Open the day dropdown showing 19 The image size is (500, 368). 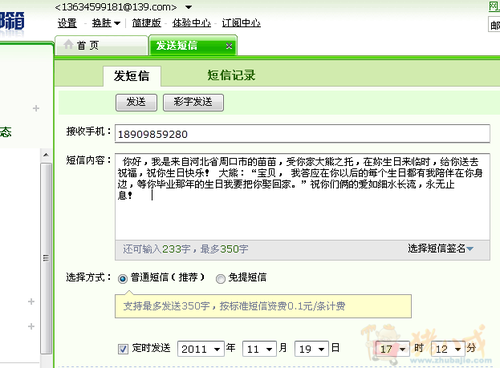(x=312, y=349)
